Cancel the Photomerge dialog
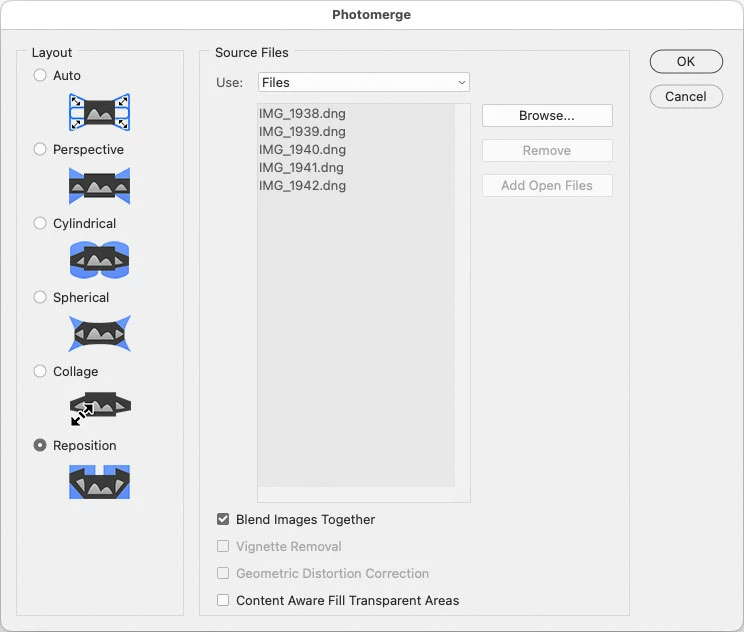The image size is (744, 632). tap(685, 96)
